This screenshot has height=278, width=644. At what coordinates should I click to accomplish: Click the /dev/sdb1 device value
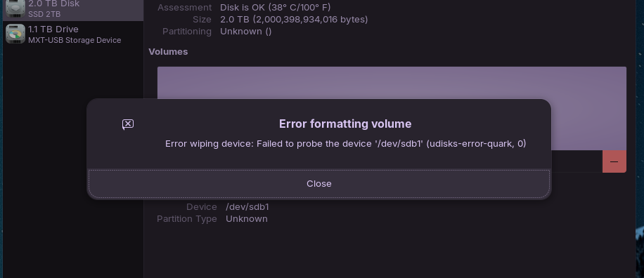click(247, 206)
